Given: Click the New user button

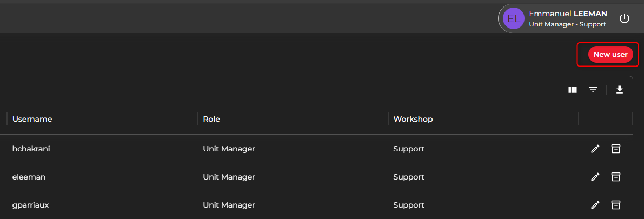Looking at the screenshot, I should point(610,55).
